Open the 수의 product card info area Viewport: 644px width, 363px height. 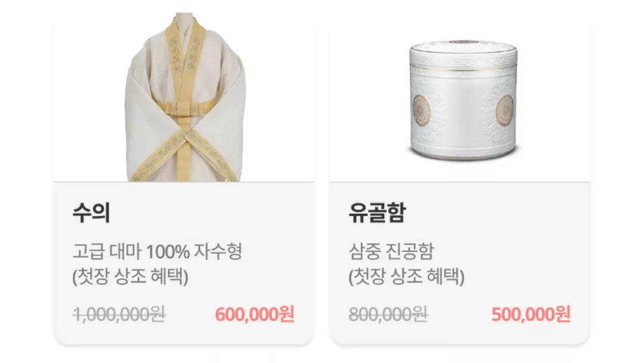tap(184, 263)
